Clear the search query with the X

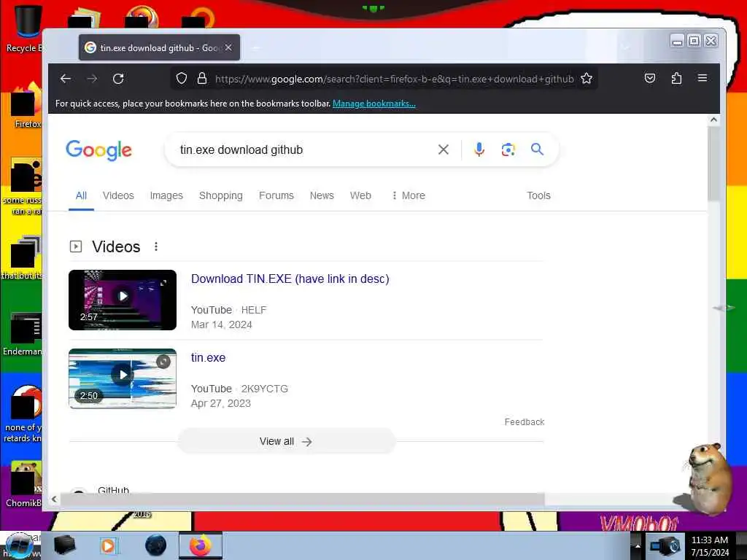point(443,149)
